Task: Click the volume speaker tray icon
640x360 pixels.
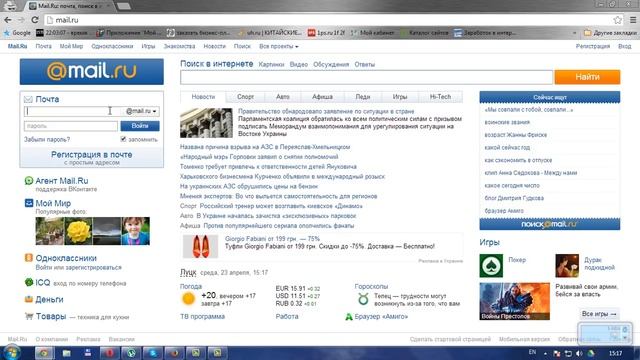Action: [579, 353]
